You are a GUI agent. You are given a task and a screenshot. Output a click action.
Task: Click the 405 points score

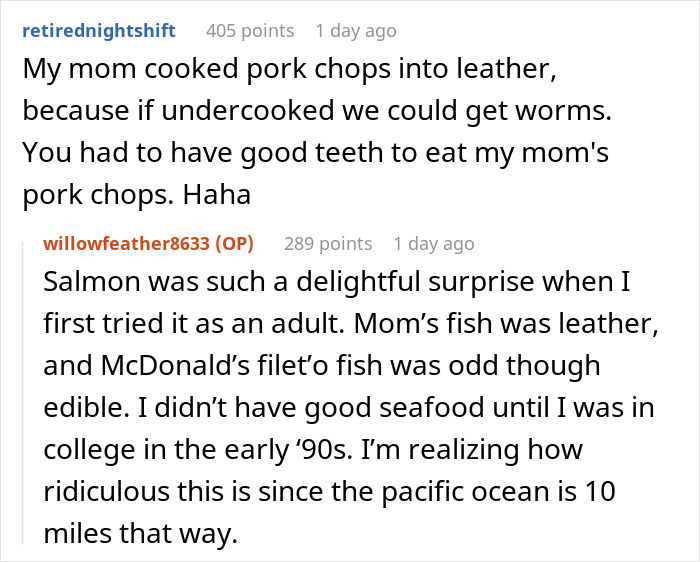[x=250, y=30]
